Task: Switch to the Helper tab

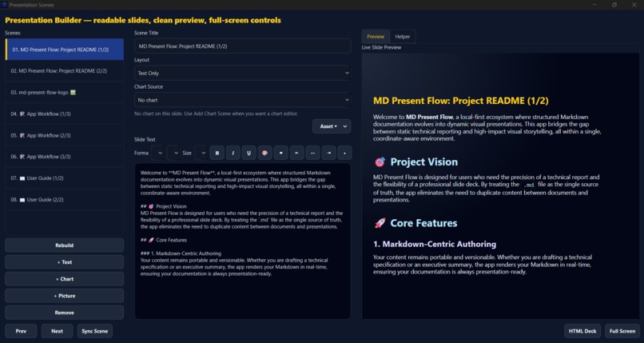Action: point(403,37)
